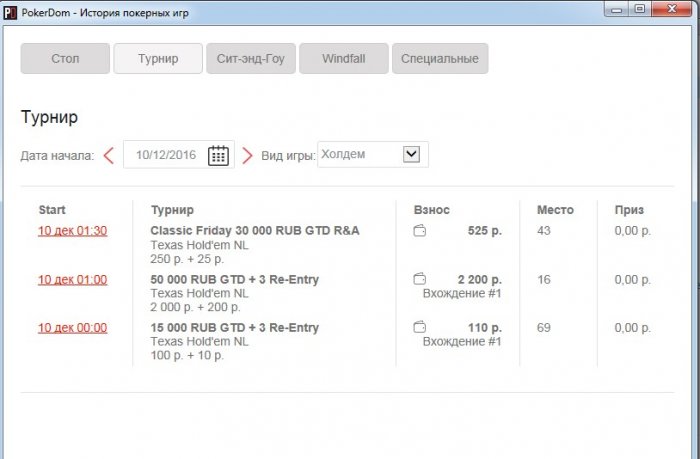Click Вхождение #1 under 110 р.
The image size is (700, 459).
[x=462, y=342]
